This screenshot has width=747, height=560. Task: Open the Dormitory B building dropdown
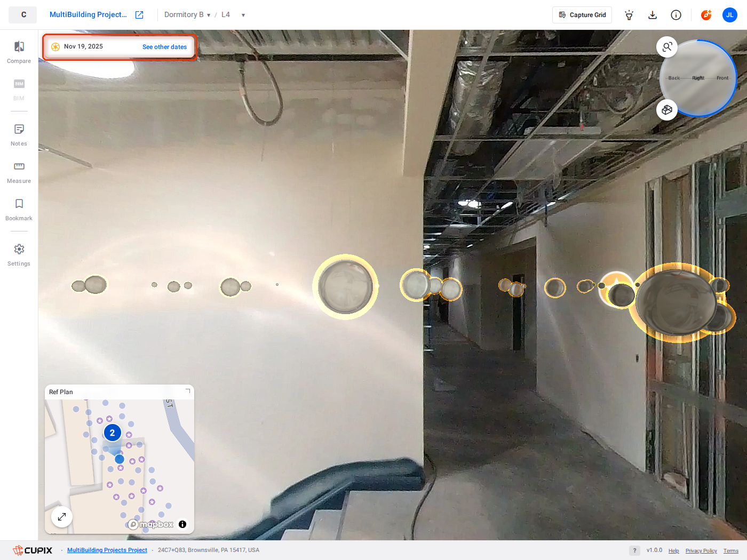tap(187, 15)
